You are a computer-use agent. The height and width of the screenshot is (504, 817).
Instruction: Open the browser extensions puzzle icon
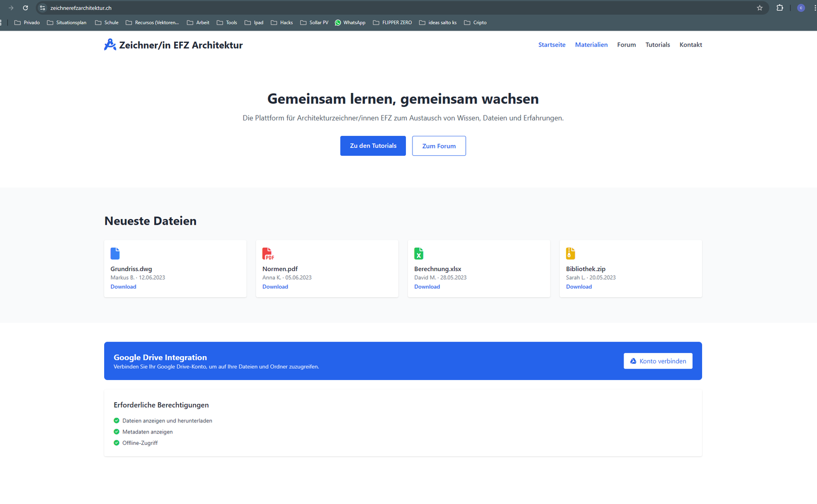coord(780,8)
